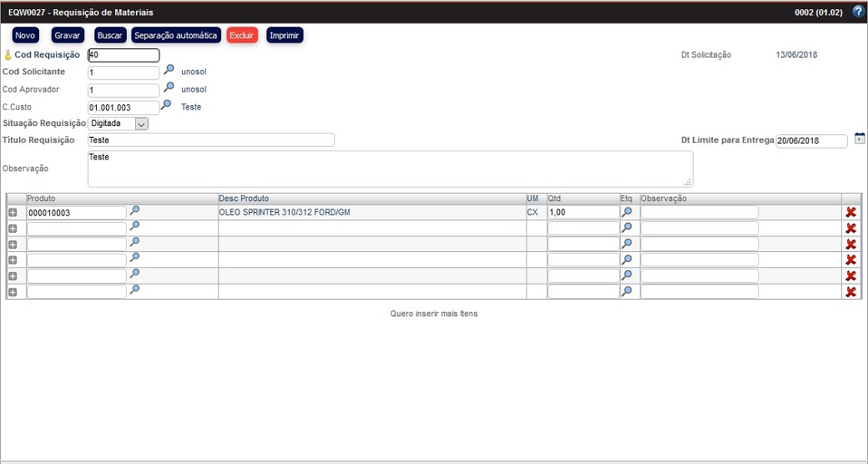868x464 pixels.
Task: Product search icon in third item row
Action: 134,242
